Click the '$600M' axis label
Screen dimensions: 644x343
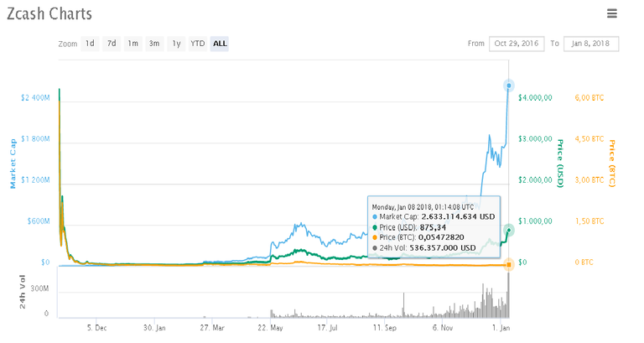[x=39, y=221]
